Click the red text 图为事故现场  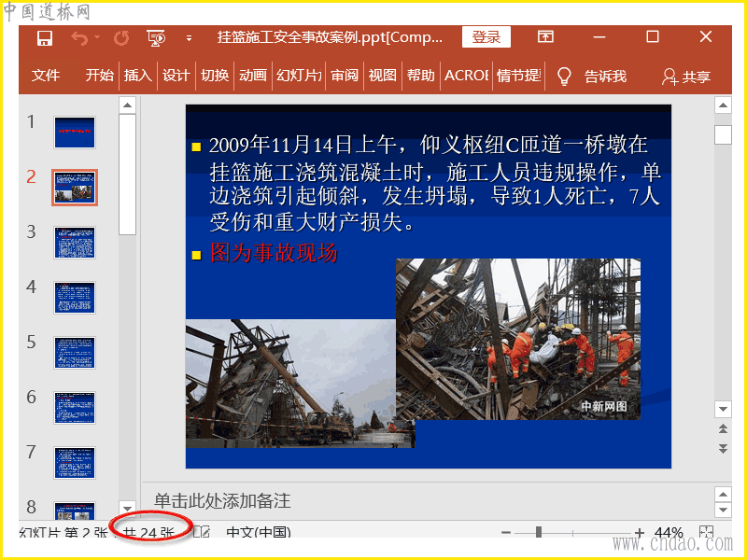click(274, 252)
